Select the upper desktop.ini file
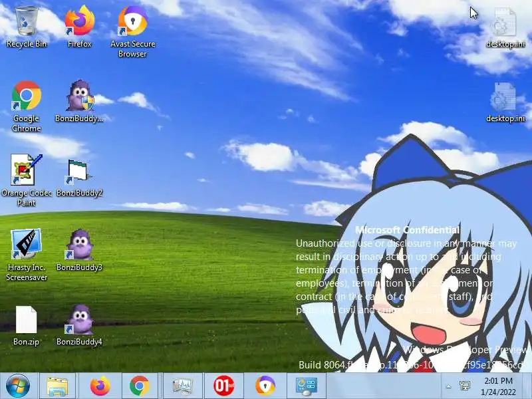 tap(505, 28)
